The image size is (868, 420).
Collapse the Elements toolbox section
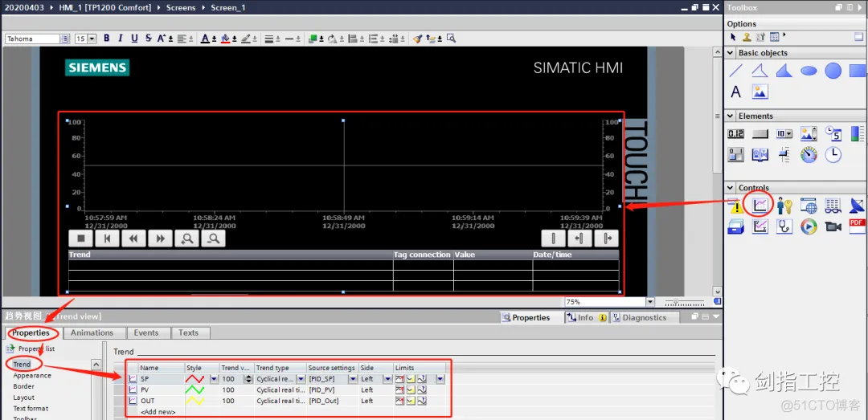coord(730,116)
